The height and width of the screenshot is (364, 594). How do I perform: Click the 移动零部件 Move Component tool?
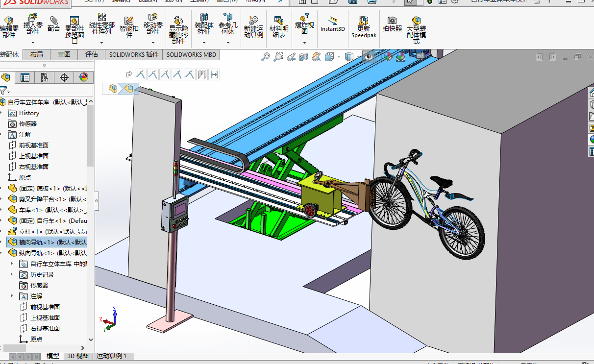pos(153,24)
